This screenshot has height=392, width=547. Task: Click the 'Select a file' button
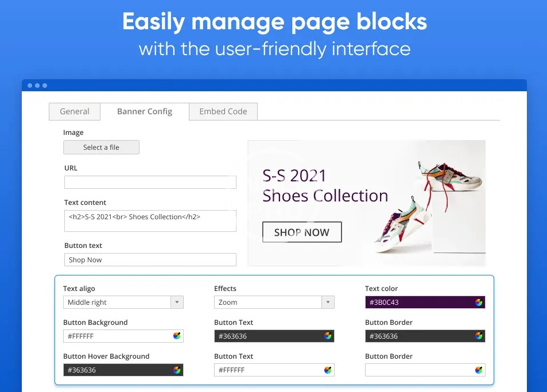pyautogui.click(x=101, y=148)
